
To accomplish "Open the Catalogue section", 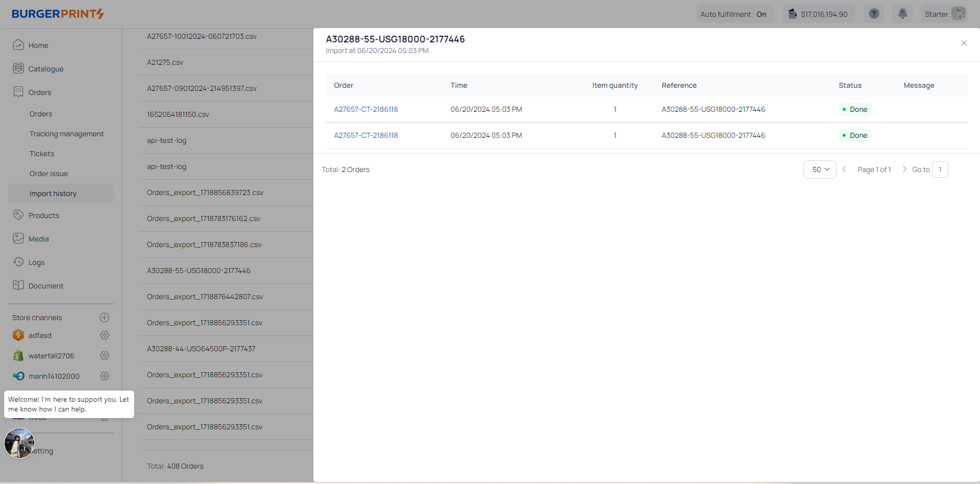I will coord(46,69).
